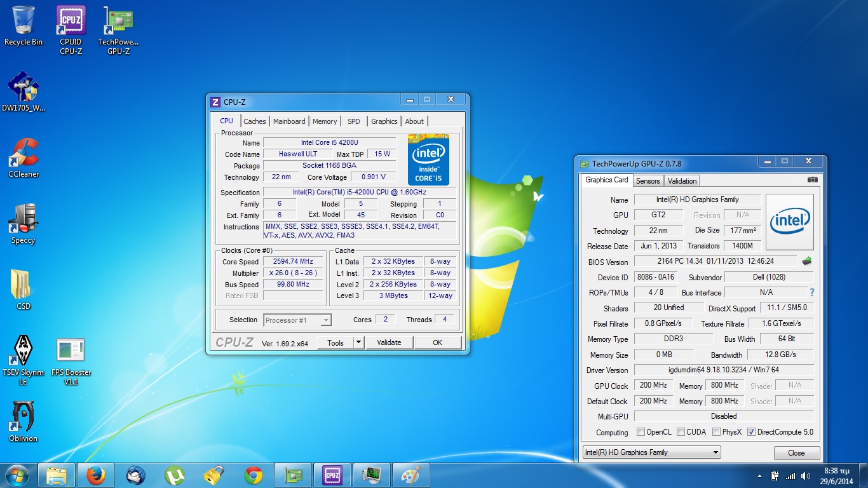868x488 pixels.
Task: Click Intel Core i5 badge in CPU-Z
Action: tap(429, 159)
